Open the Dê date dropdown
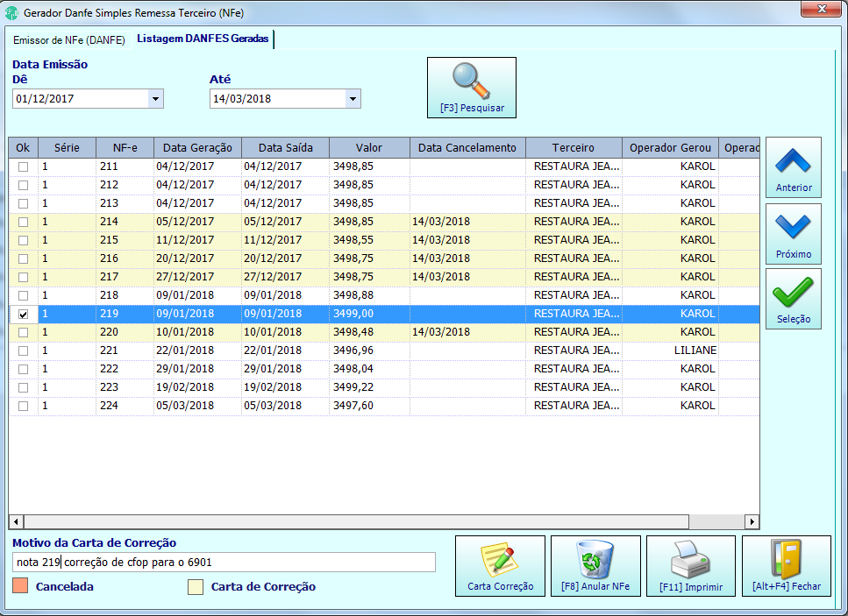 coord(155,99)
